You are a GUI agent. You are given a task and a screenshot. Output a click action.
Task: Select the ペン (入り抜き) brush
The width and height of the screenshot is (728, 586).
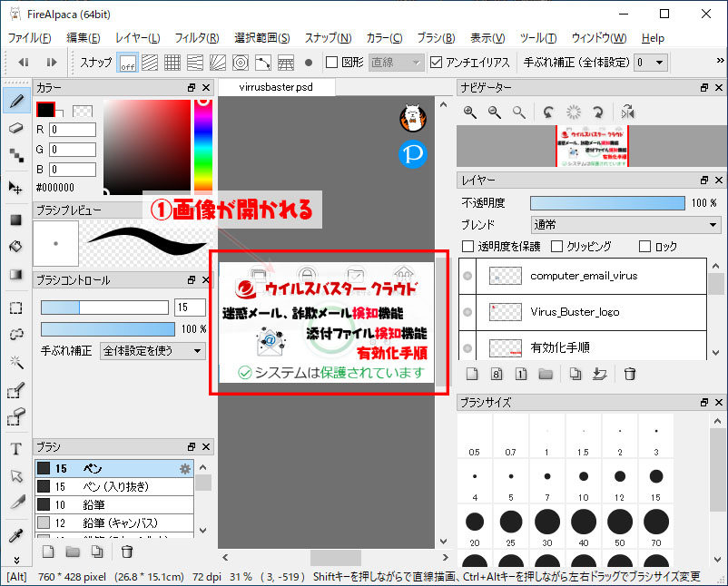click(114, 486)
